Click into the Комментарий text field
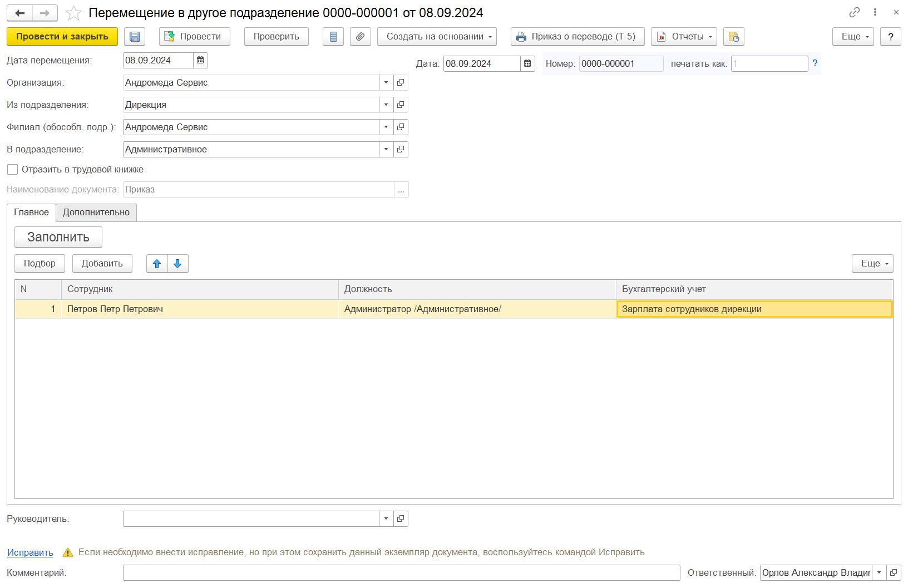913x588 pixels. coord(401,572)
